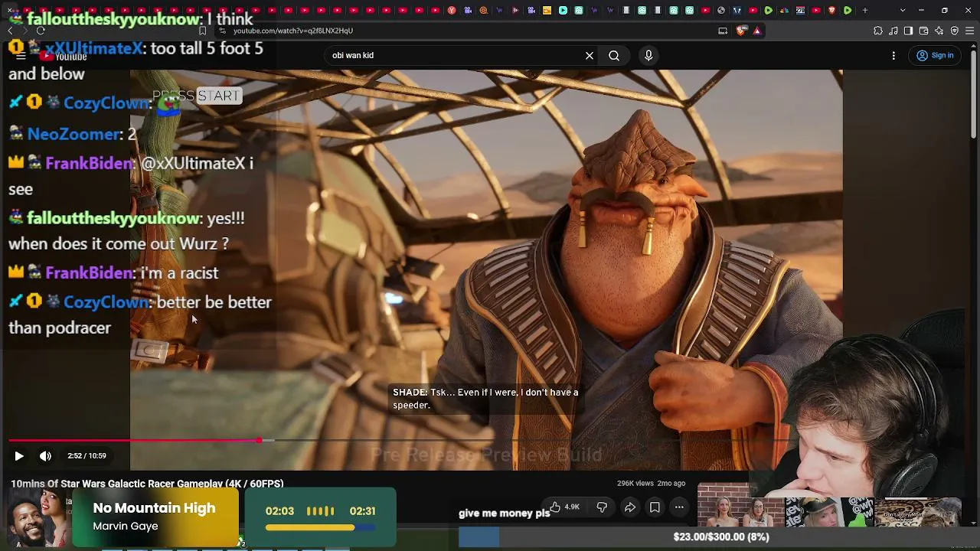The image size is (980, 551).
Task: Open the site settings icon beside the URL
Action: pyautogui.click(x=222, y=31)
